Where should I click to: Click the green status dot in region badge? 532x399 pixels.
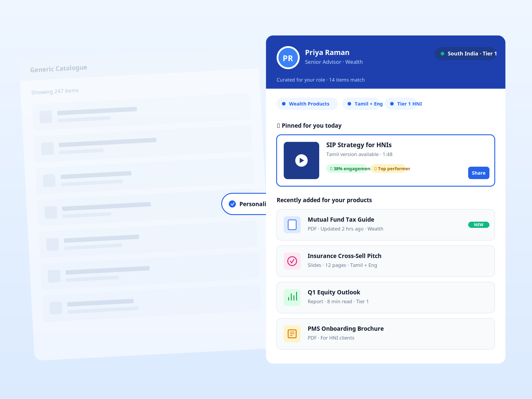pos(442,54)
